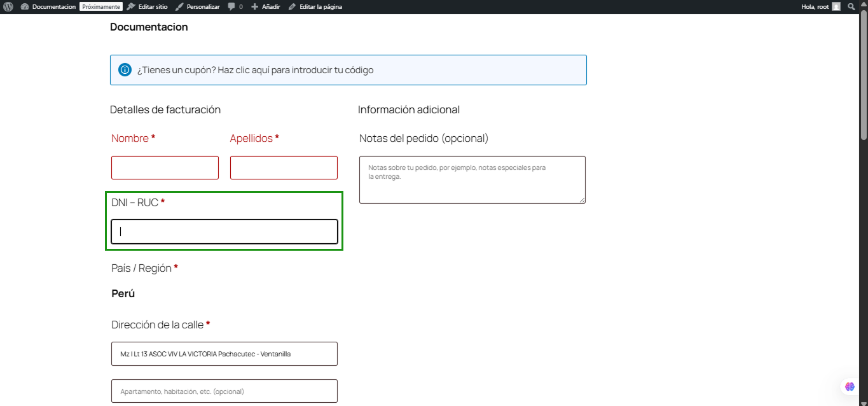Click the Notas del pedido textarea
This screenshot has width=868, height=406.
[x=472, y=179]
